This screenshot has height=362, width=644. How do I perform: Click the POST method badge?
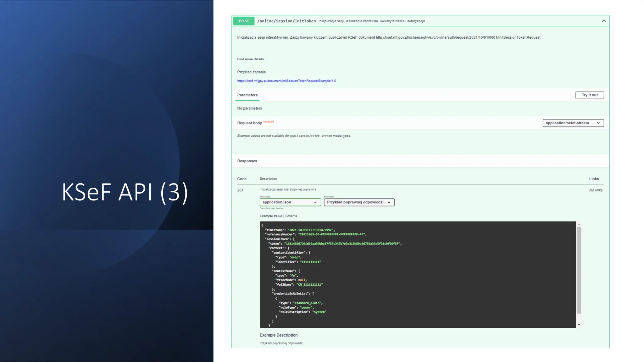pyautogui.click(x=244, y=21)
